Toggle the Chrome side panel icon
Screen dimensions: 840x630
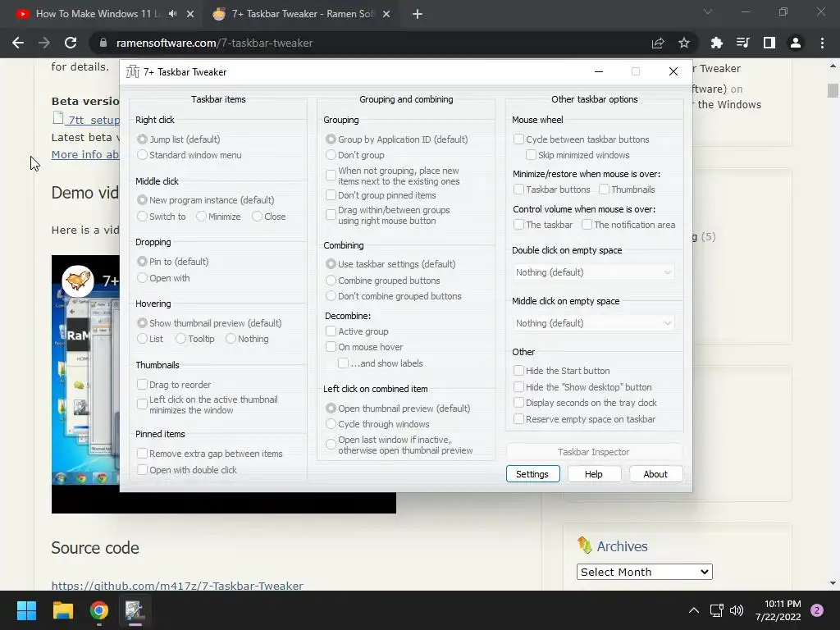click(x=769, y=43)
